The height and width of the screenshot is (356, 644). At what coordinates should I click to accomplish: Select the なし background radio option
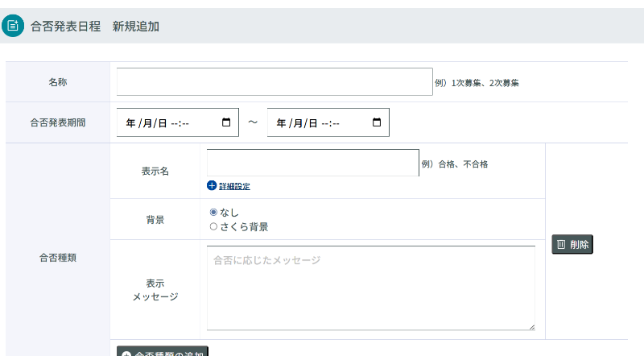(x=213, y=213)
